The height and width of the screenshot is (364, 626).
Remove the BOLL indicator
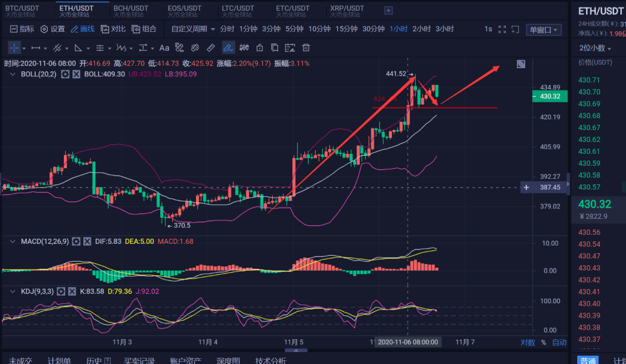[76, 74]
